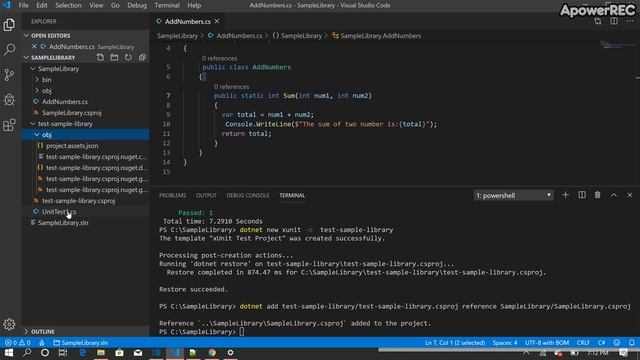Open the Edit menu
Screen dimensions: 640x360
tap(42, 5)
